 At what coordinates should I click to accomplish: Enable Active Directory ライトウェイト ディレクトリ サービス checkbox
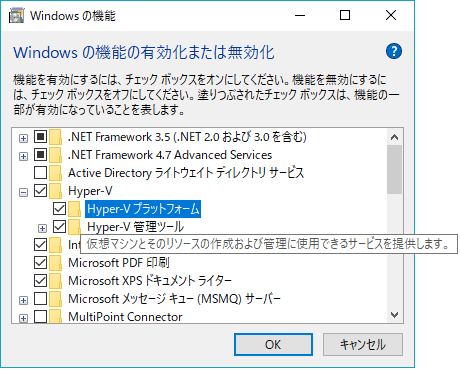41,173
